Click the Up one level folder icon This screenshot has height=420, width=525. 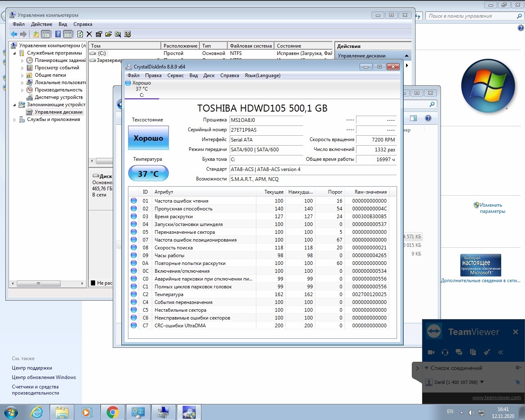pyautogui.click(x=36, y=34)
